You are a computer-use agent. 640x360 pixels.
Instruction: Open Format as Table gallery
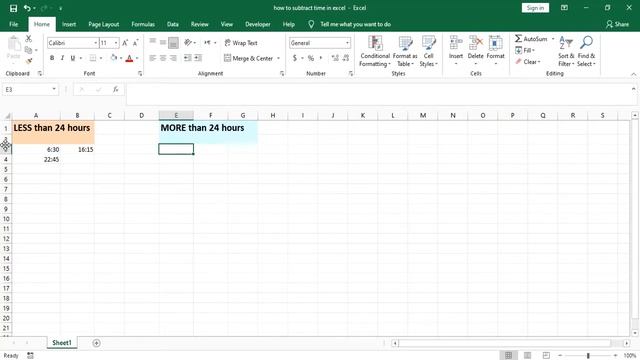[x=405, y=51]
